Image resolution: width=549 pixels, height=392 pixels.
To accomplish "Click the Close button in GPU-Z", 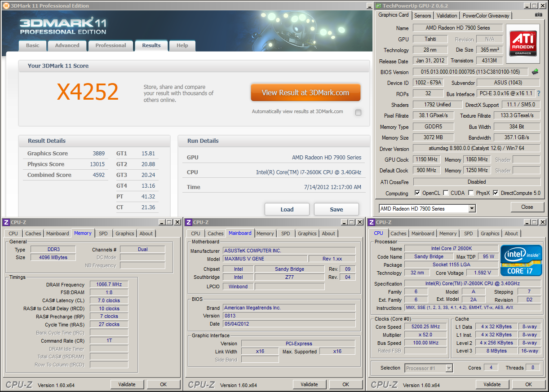I will click(x=527, y=207).
